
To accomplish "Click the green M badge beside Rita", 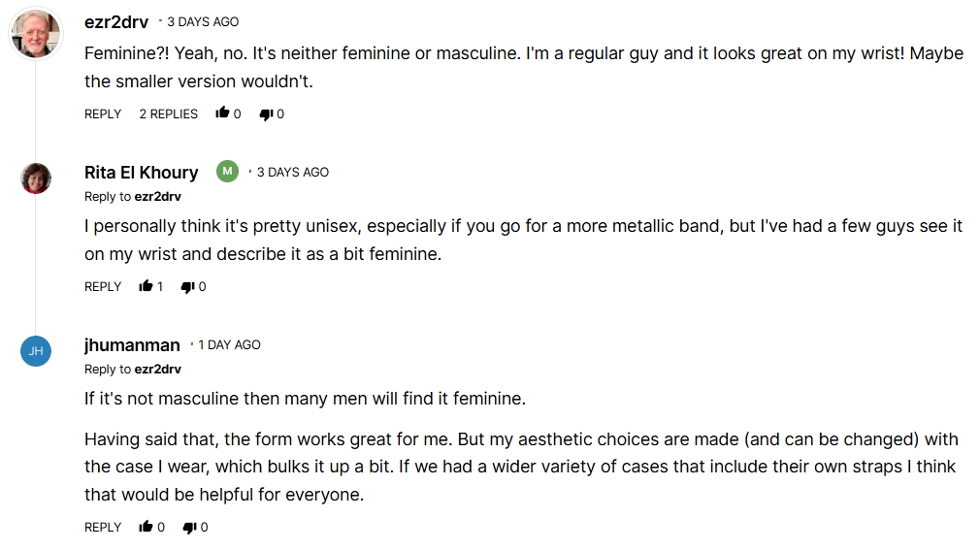I will tap(227, 172).
